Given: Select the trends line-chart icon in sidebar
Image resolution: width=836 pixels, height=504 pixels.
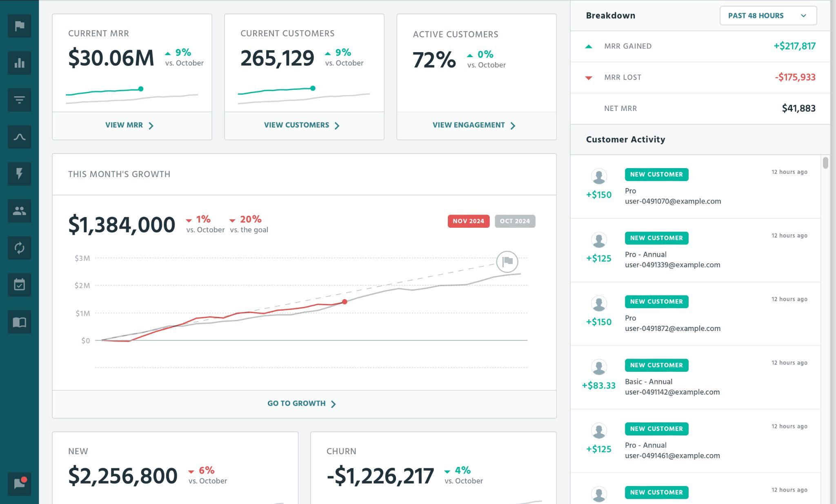Looking at the screenshot, I should pos(19,137).
